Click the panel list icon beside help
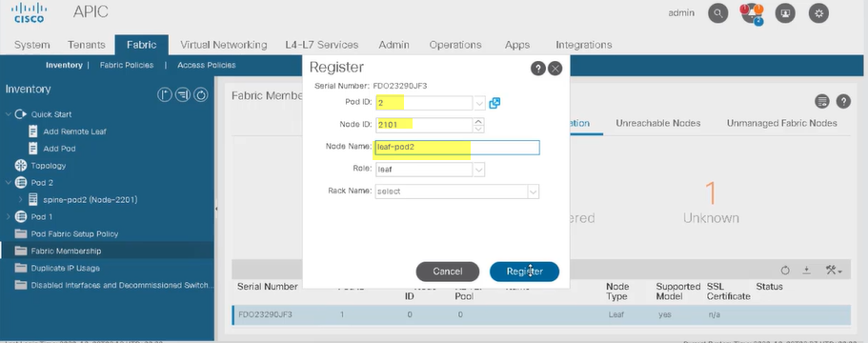 tap(822, 101)
